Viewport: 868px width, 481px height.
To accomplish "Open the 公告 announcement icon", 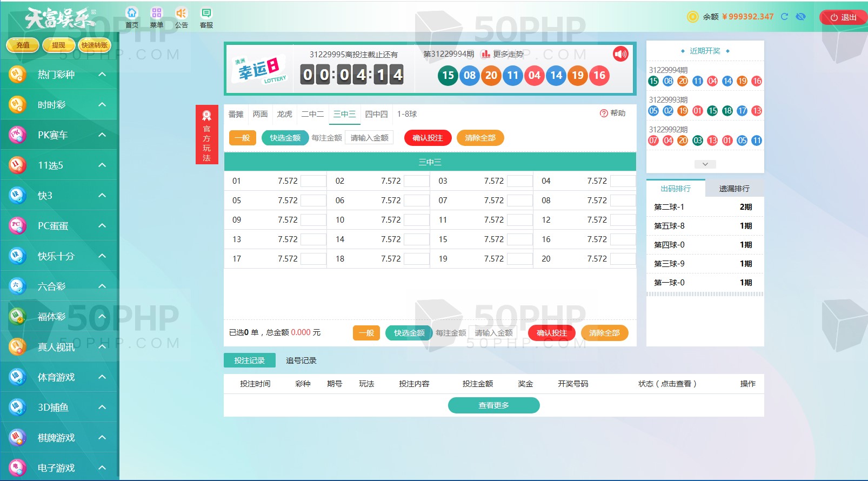I will click(182, 13).
